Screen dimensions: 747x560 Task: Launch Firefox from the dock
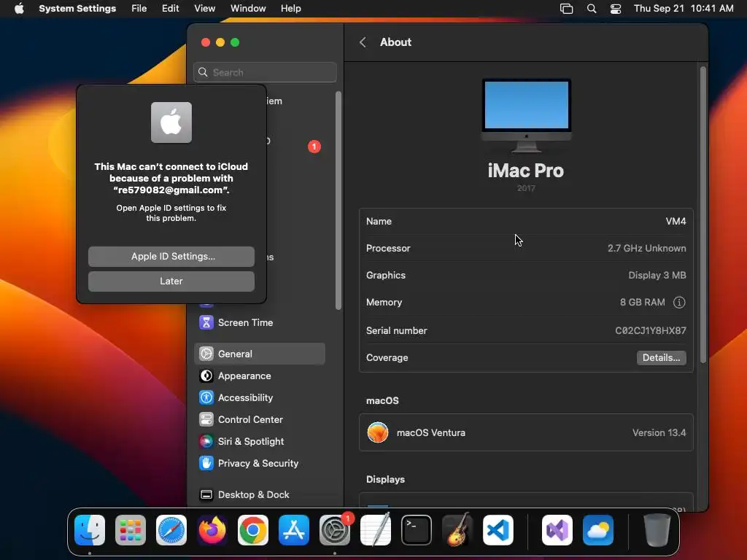(x=212, y=530)
